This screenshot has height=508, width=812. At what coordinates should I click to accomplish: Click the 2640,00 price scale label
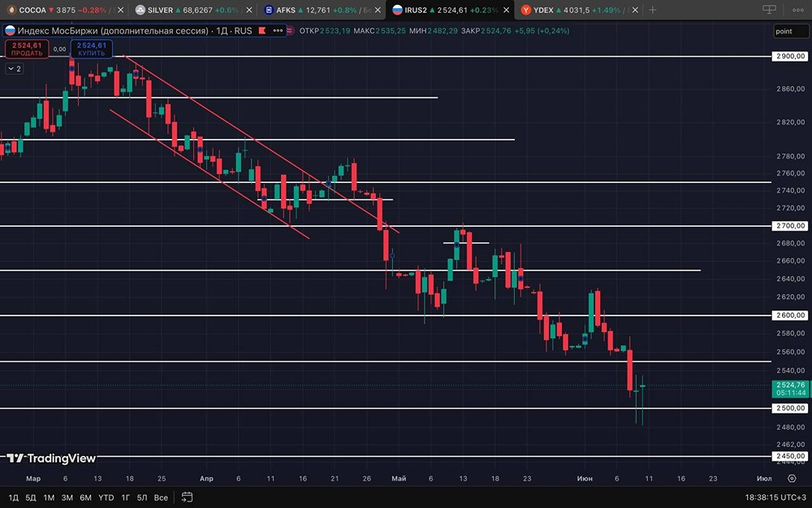pos(791,278)
